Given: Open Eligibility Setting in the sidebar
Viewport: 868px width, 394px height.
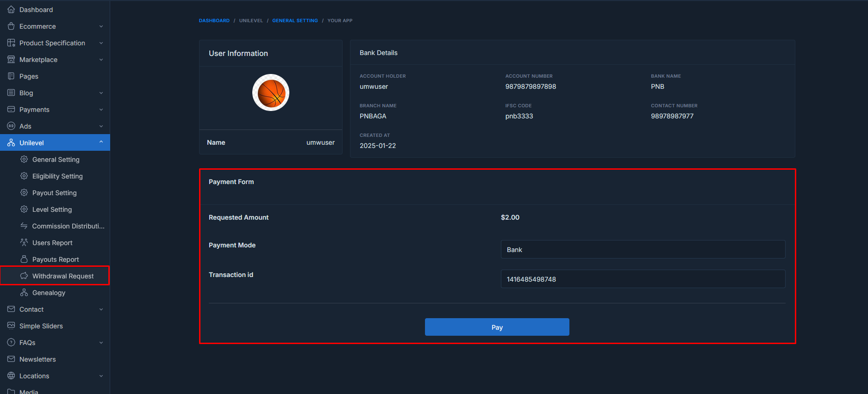Looking at the screenshot, I should coord(57,176).
